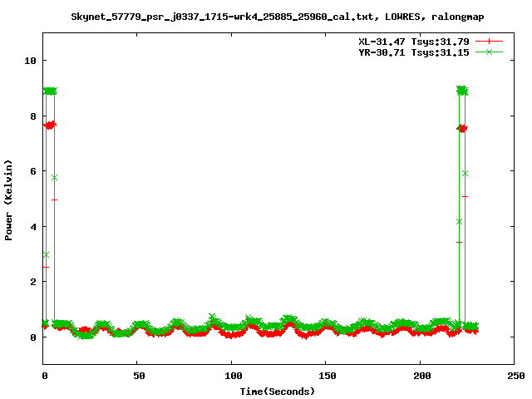Viewport: 532px width, 399px height.
Task: Click x-axis tick label 50
Action: 139,376
